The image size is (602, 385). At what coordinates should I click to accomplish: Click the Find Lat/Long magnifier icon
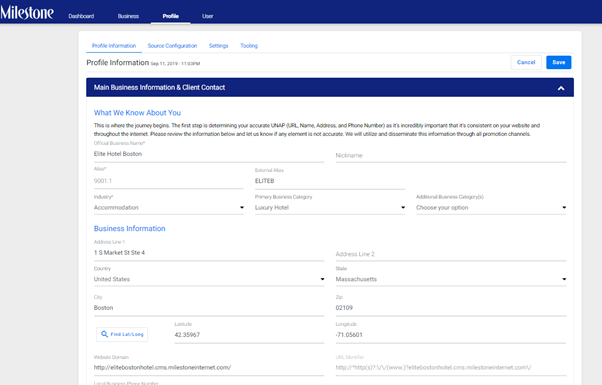point(104,334)
